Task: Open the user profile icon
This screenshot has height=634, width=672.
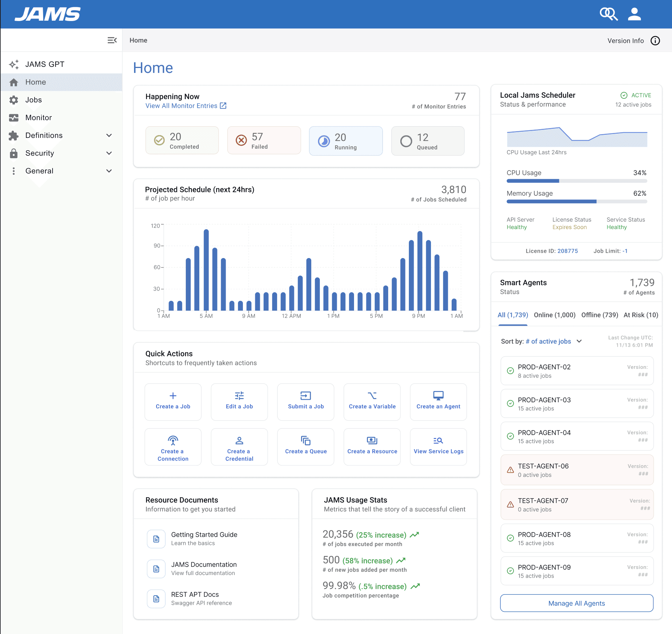Action: tap(634, 14)
